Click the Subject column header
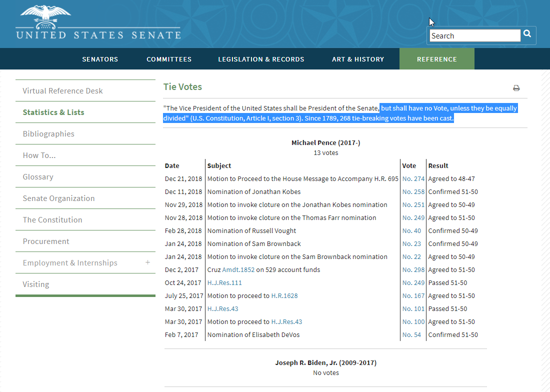 219,165
